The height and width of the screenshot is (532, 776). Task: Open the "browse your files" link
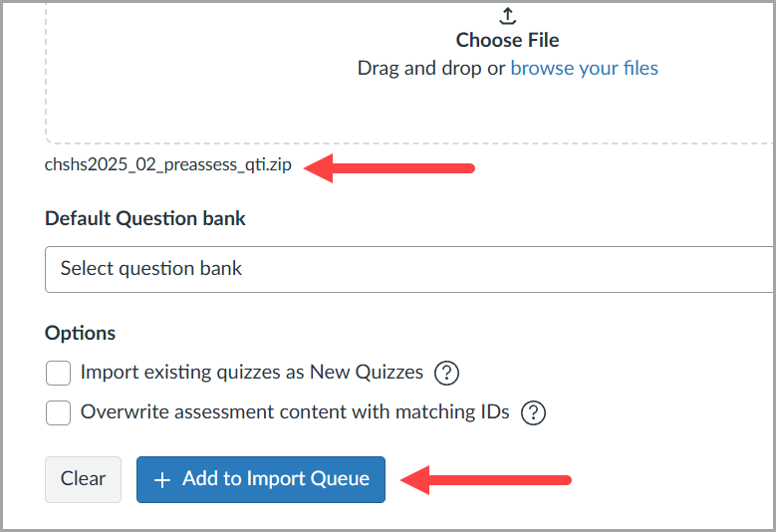pos(584,68)
